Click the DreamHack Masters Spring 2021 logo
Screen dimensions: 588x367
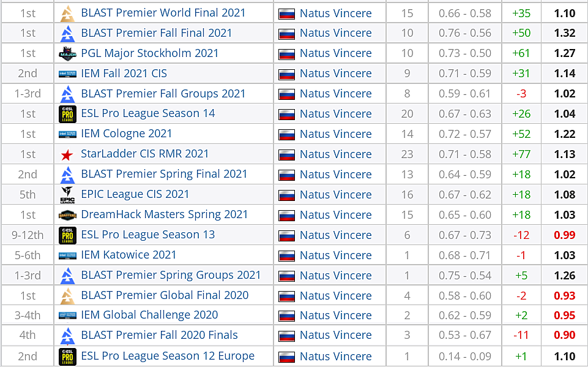coord(67,215)
